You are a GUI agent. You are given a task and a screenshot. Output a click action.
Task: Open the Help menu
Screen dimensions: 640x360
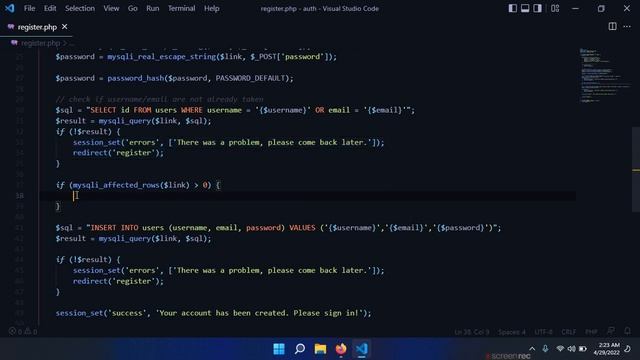tap(211, 8)
